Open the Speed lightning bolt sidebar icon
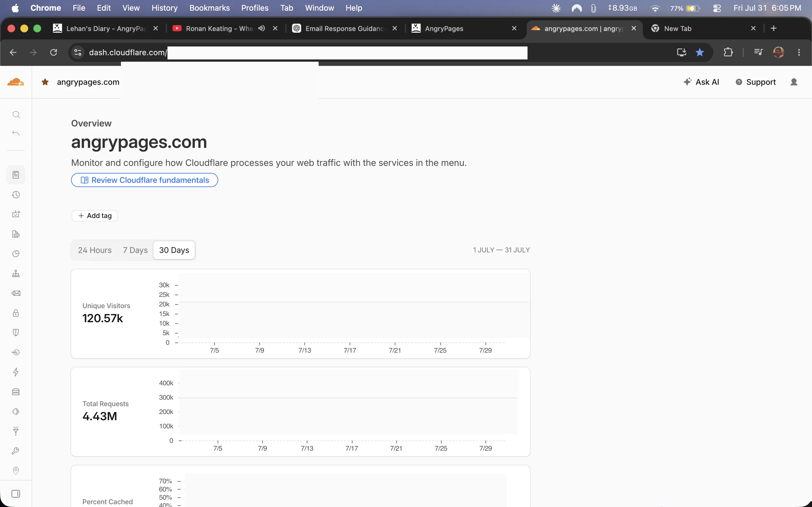The height and width of the screenshot is (507, 812). (16, 372)
